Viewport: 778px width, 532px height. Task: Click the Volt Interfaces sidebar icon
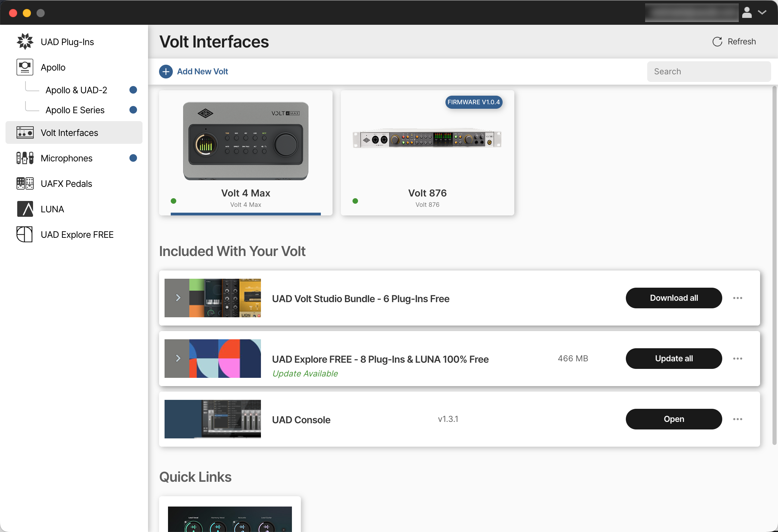[x=25, y=132]
